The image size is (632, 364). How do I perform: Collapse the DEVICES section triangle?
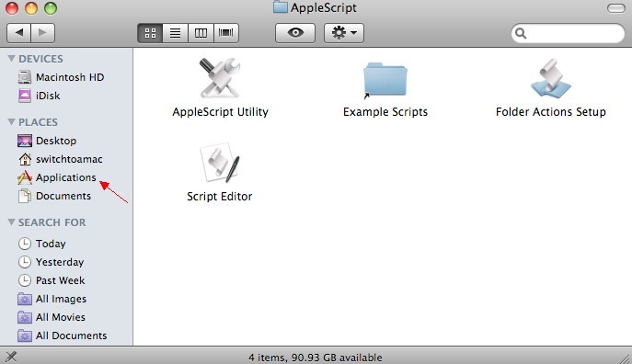coord(11,59)
